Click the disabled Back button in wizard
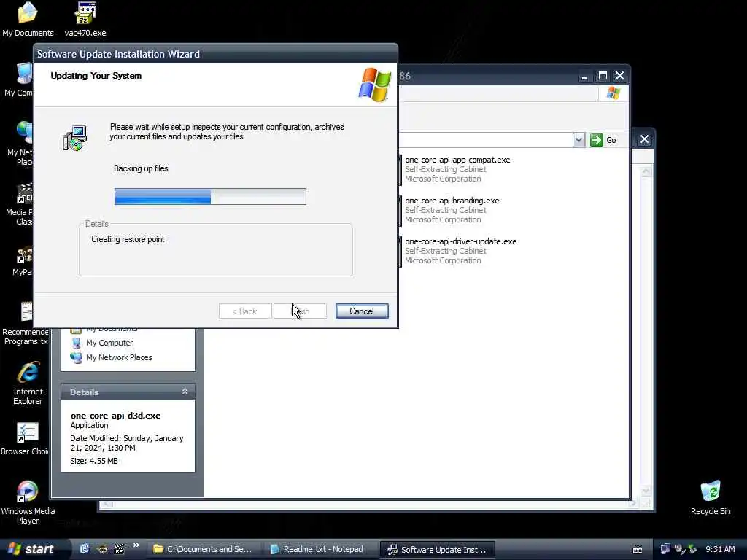The height and width of the screenshot is (560, 747). [x=245, y=311]
